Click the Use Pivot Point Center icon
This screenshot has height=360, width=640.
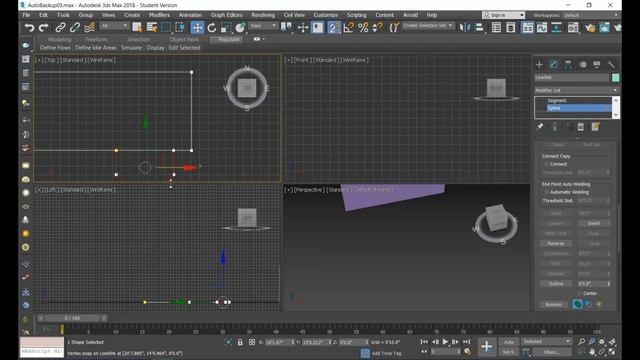tap(286, 28)
